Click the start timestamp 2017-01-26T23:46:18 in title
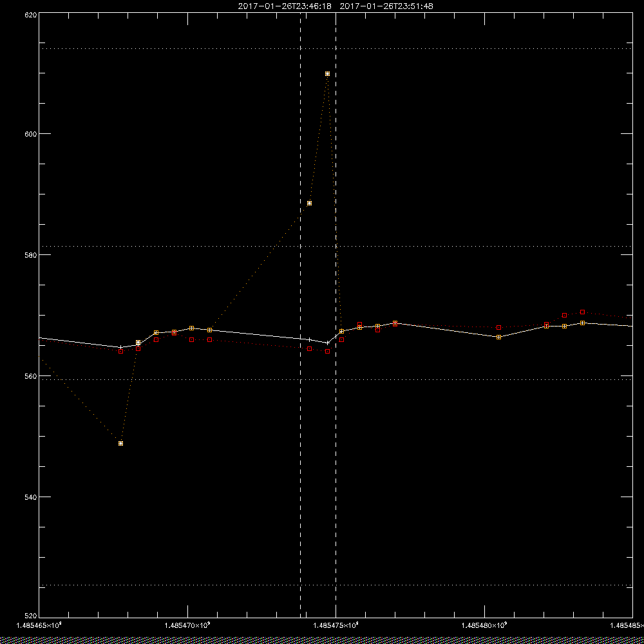 click(285, 6)
